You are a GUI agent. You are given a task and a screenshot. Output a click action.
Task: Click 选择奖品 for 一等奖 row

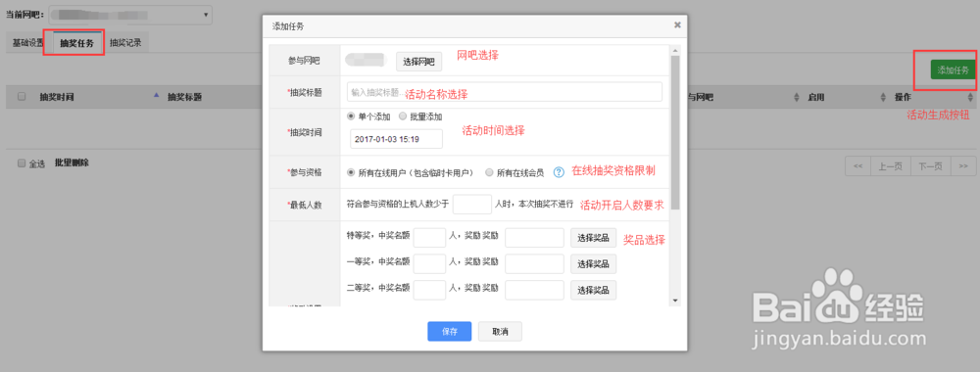593,263
